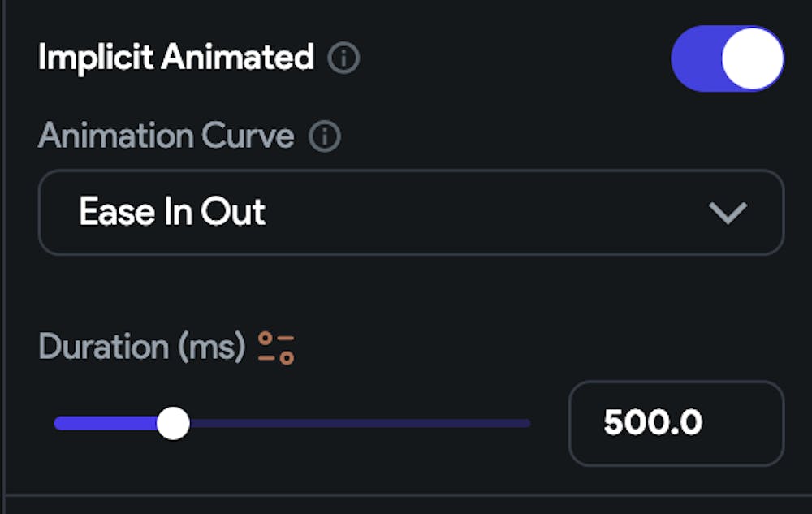Image resolution: width=812 pixels, height=514 pixels.
Task: Click the filled purple part of Duration slider
Action: point(106,423)
